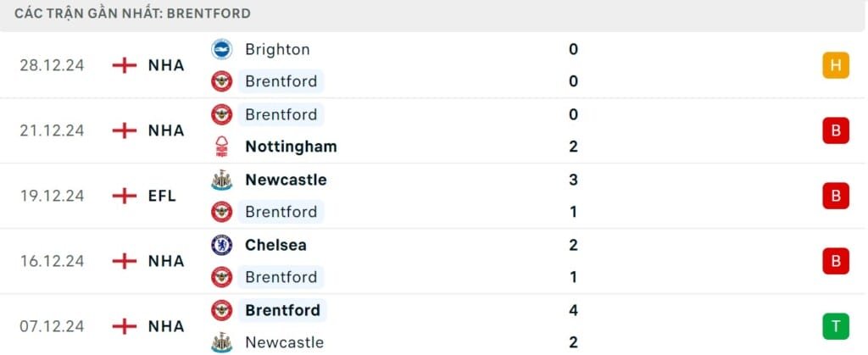Click the 28.12.24 match date
The image size is (868, 355).
[53, 65]
